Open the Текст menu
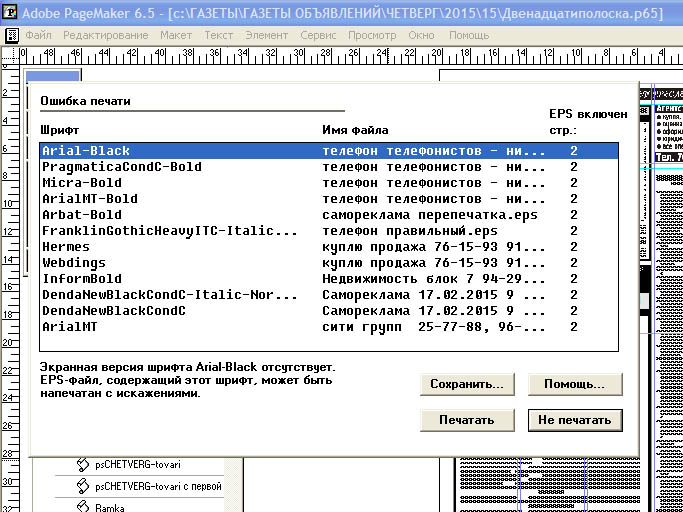This screenshot has height=512, width=683. coord(219,35)
